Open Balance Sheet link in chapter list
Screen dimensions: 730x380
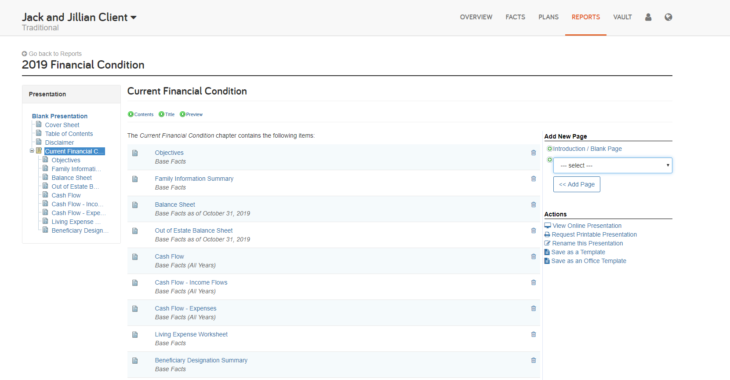click(175, 204)
